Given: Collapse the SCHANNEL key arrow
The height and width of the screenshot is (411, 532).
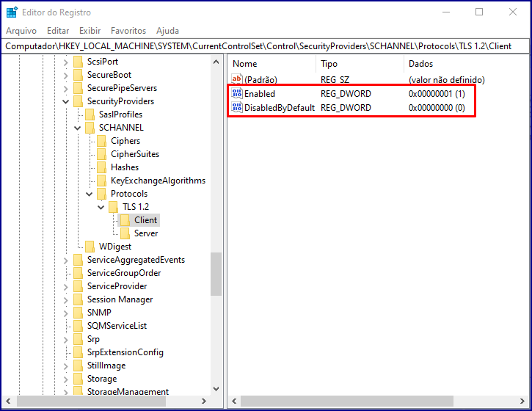Looking at the screenshot, I should click(x=78, y=128).
